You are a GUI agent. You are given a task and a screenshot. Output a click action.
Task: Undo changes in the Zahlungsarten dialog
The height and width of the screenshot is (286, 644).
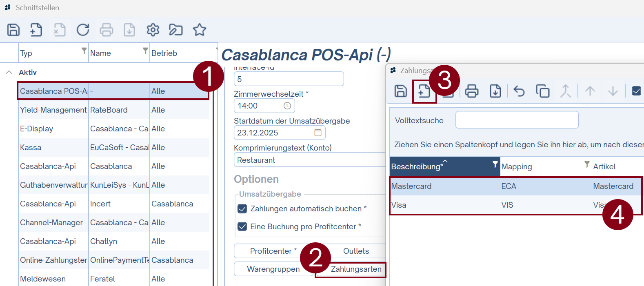(x=519, y=91)
